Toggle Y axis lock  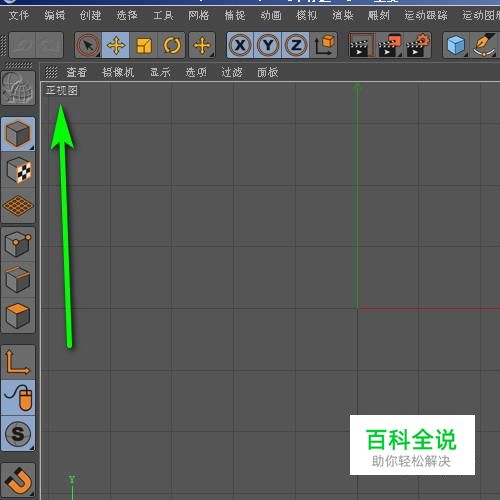(x=268, y=45)
